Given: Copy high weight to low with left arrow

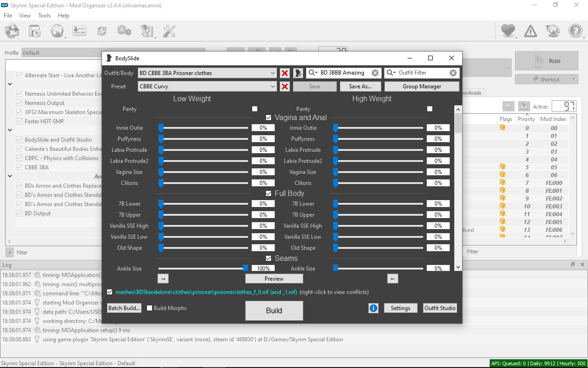Looking at the screenshot, I should (x=392, y=279).
